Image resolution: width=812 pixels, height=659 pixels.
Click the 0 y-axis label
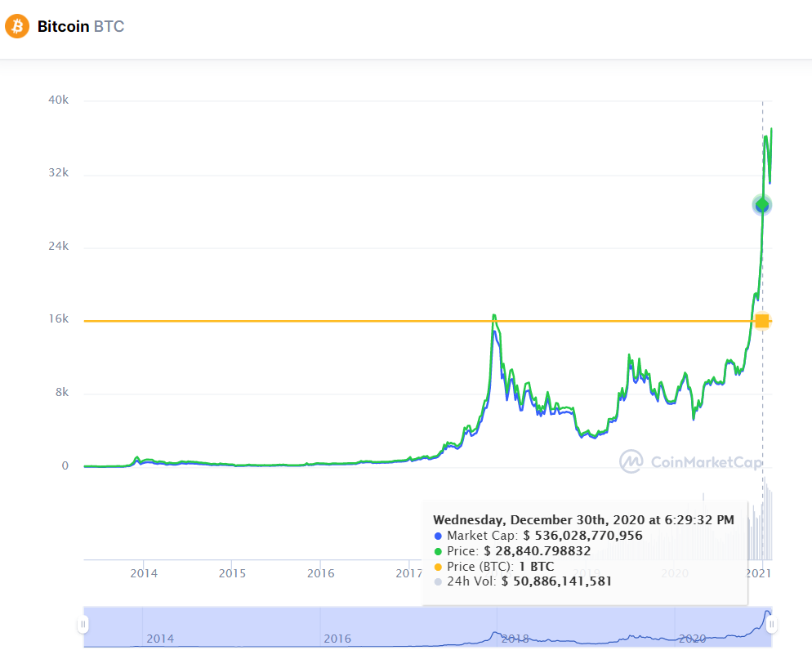[65, 466]
